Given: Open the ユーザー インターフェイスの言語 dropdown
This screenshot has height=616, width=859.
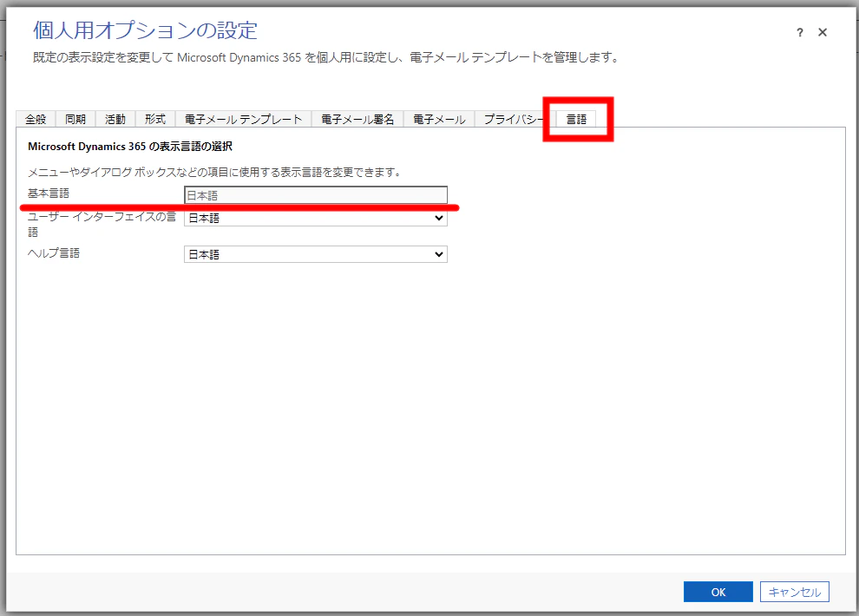Looking at the screenshot, I should tap(316, 218).
